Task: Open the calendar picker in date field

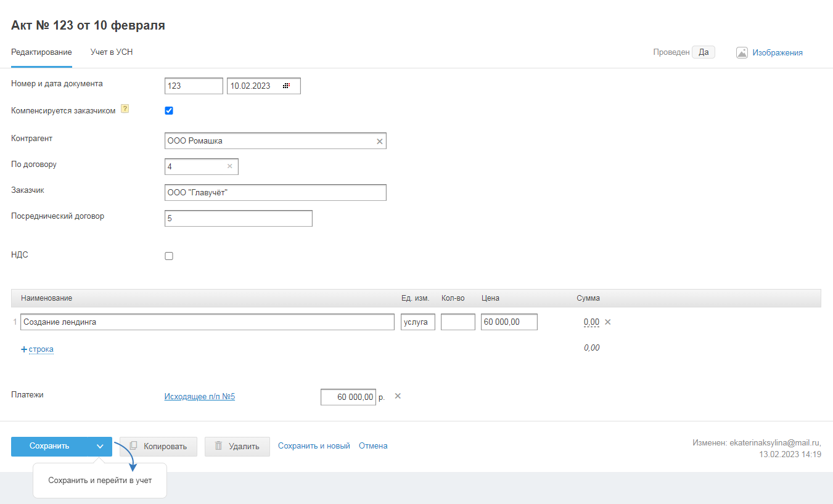Action: [286, 86]
